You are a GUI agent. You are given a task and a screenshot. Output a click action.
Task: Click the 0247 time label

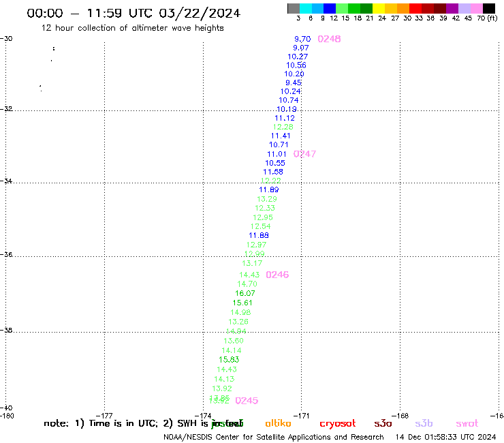pyautogui.click(x=304, y=154)
